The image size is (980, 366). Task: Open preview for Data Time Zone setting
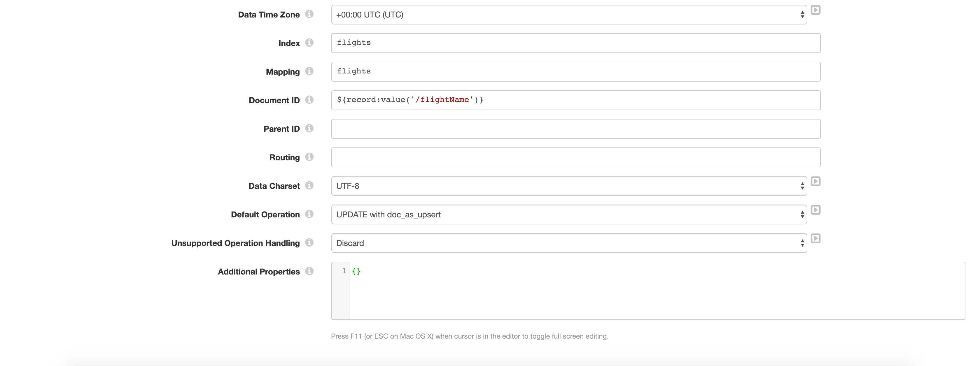816,10
